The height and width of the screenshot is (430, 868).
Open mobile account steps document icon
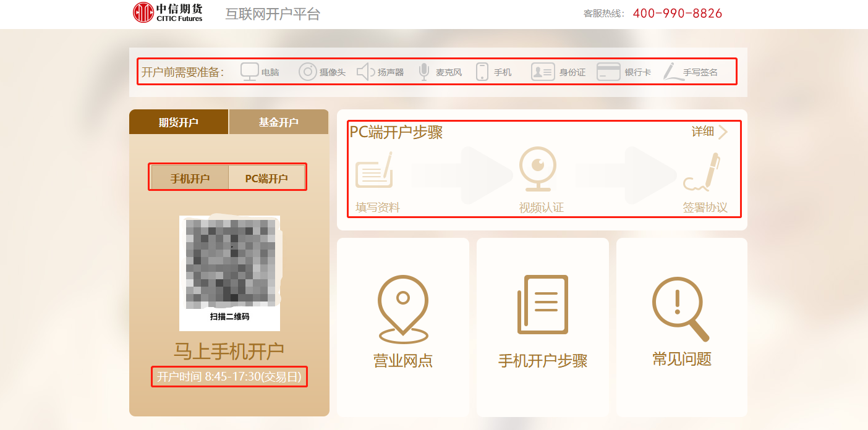543,305
